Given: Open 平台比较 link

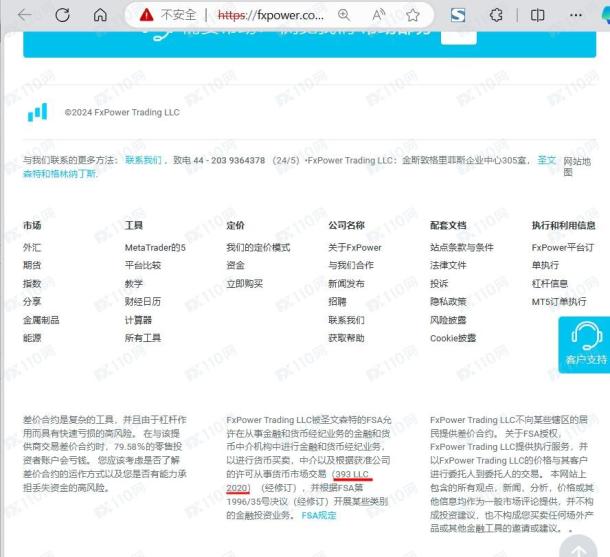Looking at the screenshot, I should 143,265.
